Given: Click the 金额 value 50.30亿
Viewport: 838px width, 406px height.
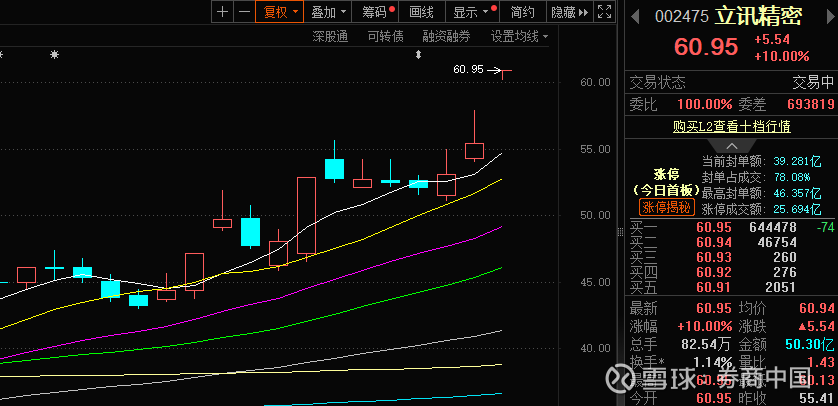Looking at the screenshot, I should point(809,344).
